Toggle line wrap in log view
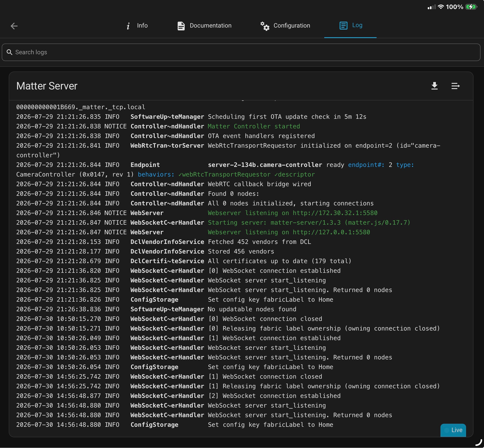This screenshot has width=484, height=448. click(455, 86)
